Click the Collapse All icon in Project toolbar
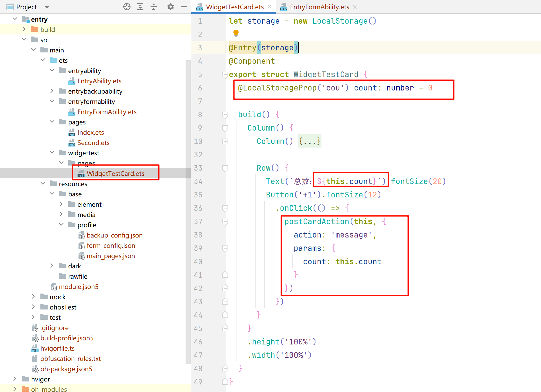The image size is (541, 392). pyautogui.click(x=154, y=7)
